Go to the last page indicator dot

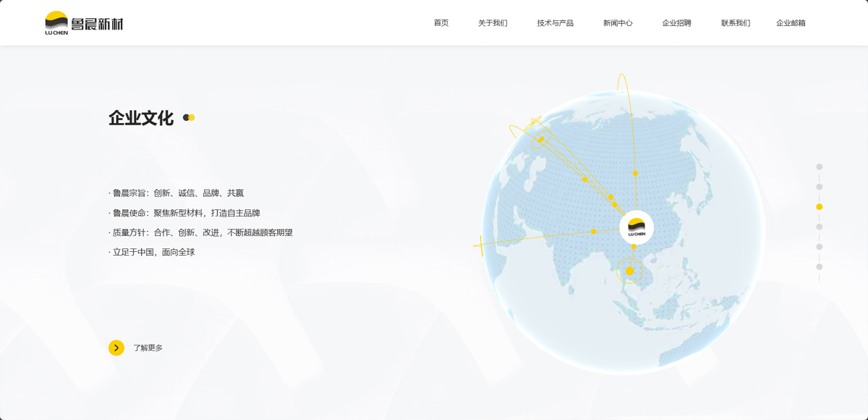[820, 266]
